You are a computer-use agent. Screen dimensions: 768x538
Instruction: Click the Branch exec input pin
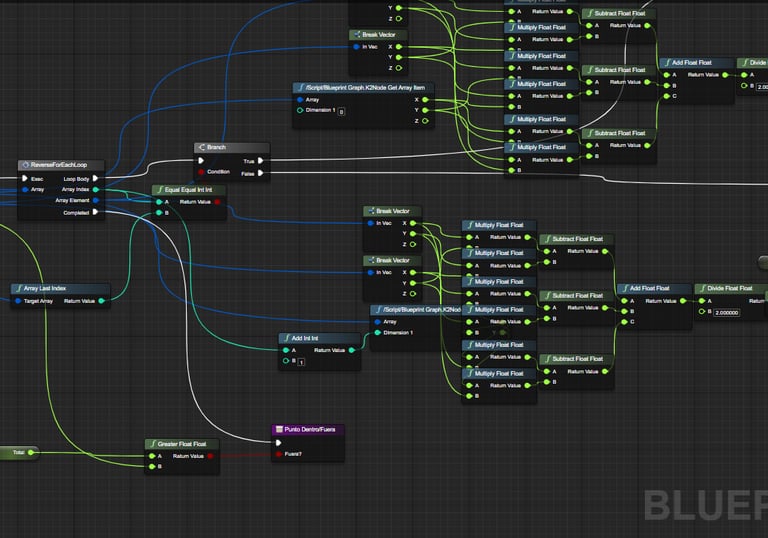pos(201,160)
